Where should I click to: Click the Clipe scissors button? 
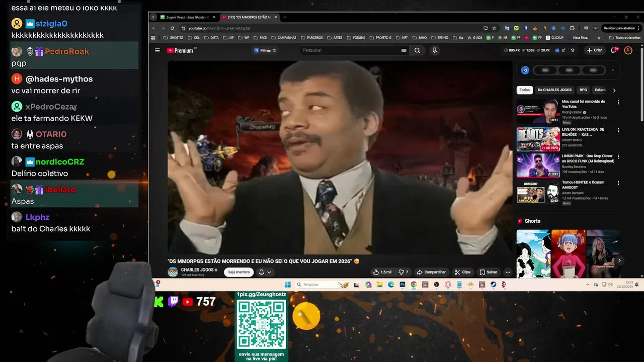pyautogui.click(x=463, y=272)
